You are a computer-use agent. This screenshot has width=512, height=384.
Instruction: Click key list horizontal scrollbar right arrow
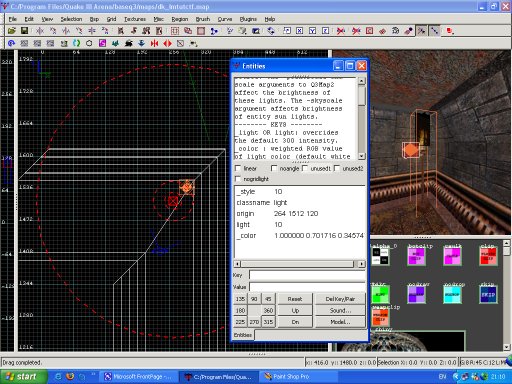362,264
